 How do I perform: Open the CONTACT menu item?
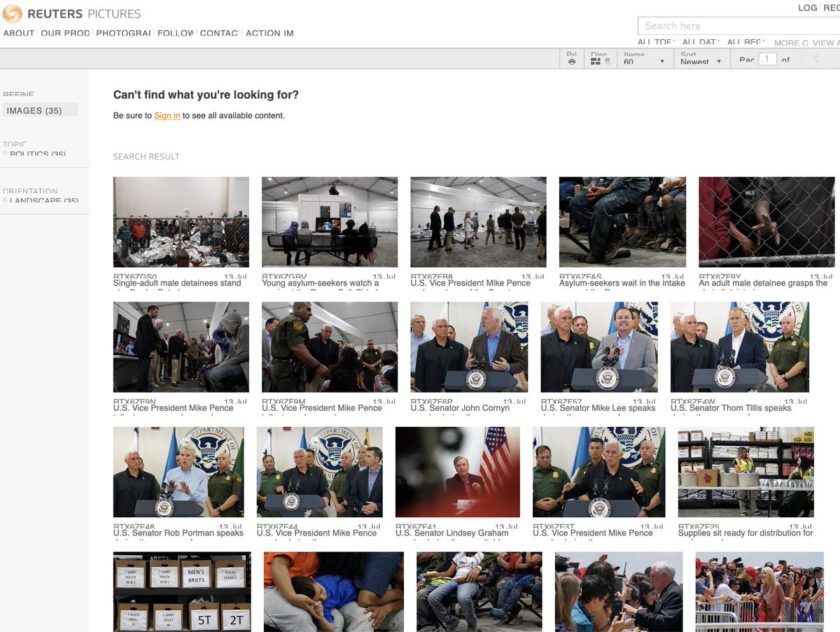click(219, 33)
